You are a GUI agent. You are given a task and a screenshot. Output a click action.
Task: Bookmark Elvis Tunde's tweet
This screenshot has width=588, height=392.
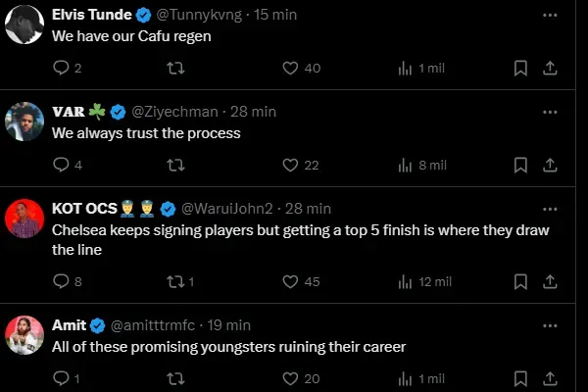click(521, 69)
